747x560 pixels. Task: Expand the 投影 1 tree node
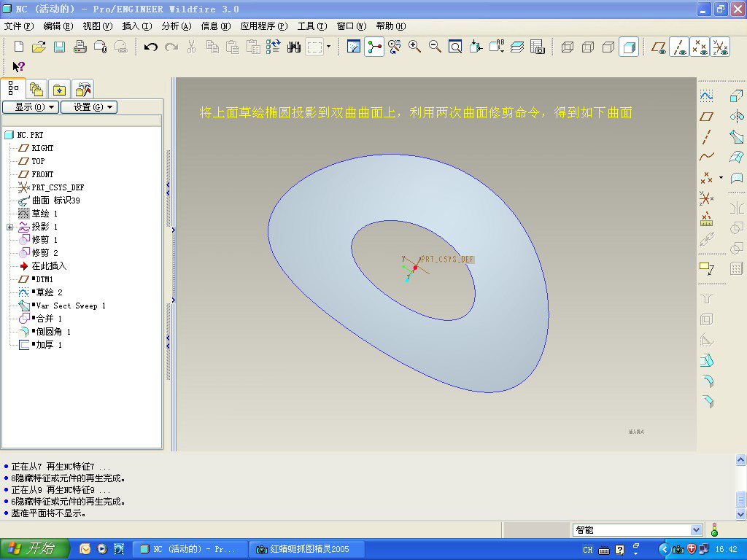[x=9, y=227]
